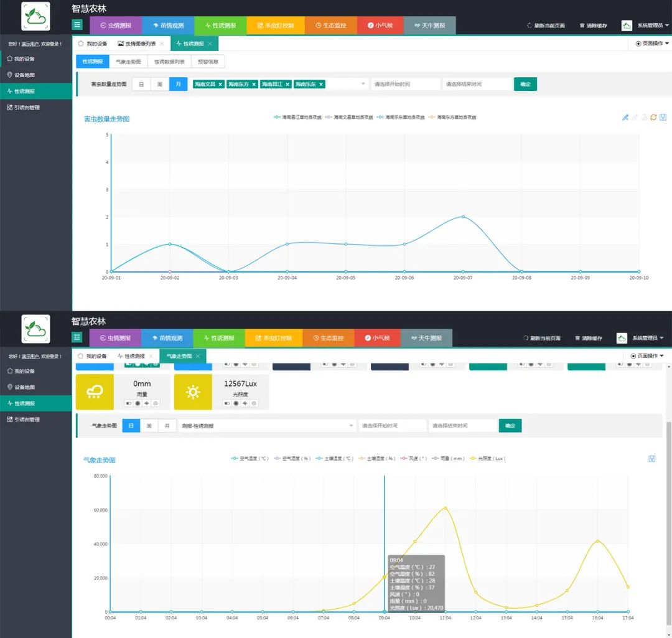Screen dimensions: 672x638
Task: Close the 虫情图像列表 page tab
Action: point(162,44)
